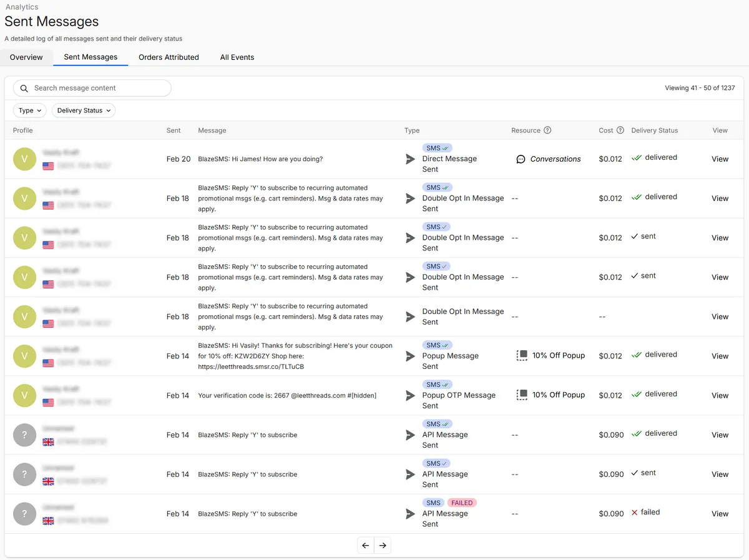Switch to the Overview tab
This screenshot has width=749, height=560.
click(26, 57)
